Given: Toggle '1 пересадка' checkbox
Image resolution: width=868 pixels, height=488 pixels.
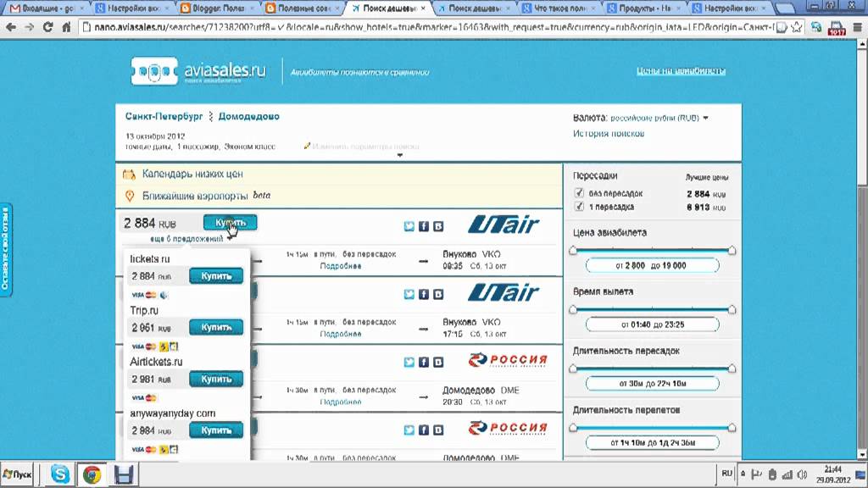Looking at the screenshot, I should pos(579,207).
